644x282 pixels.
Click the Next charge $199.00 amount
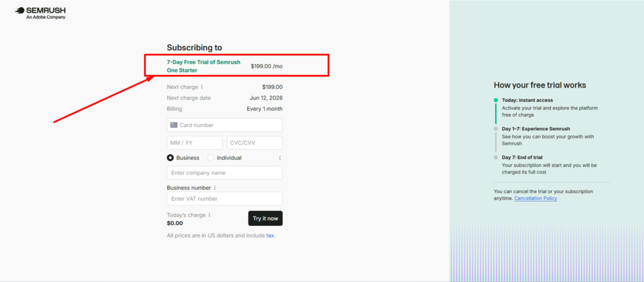tap(272, 87)
